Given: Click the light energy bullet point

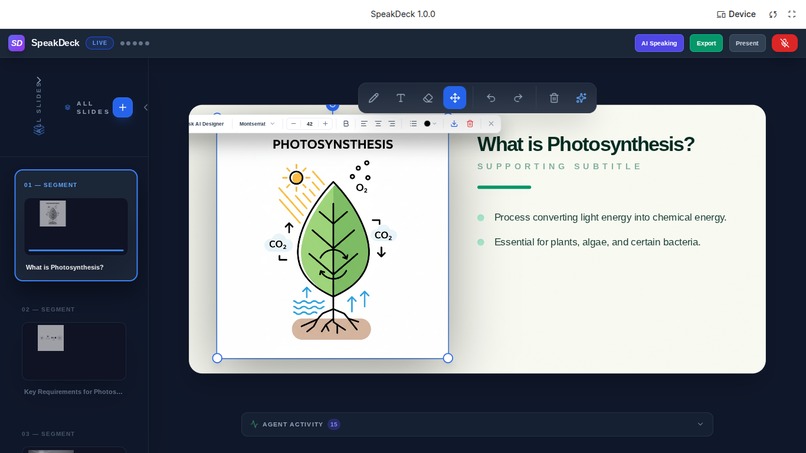Looking at the screenshot, I should tap(610, 218).
